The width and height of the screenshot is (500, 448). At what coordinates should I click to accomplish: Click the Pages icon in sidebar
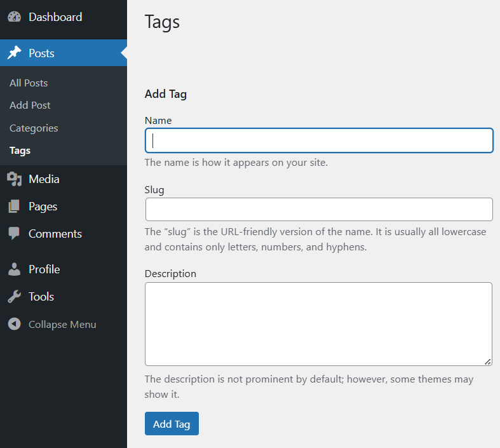tap(14, 207)
